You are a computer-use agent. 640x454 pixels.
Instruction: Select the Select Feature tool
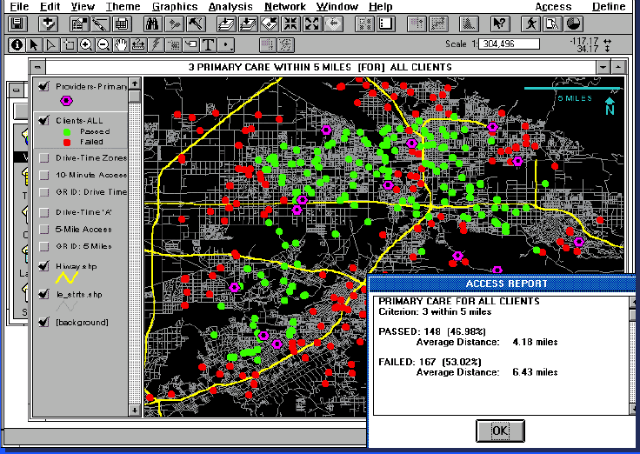point(69,44)
